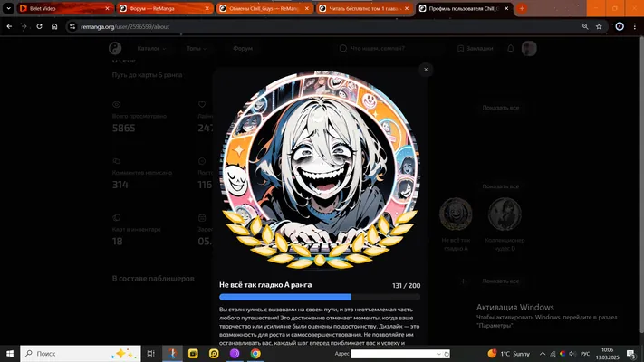Click the address bar URL remanga.org
Viewport: 644px width, 362px height.
click(x=125, y=26)
